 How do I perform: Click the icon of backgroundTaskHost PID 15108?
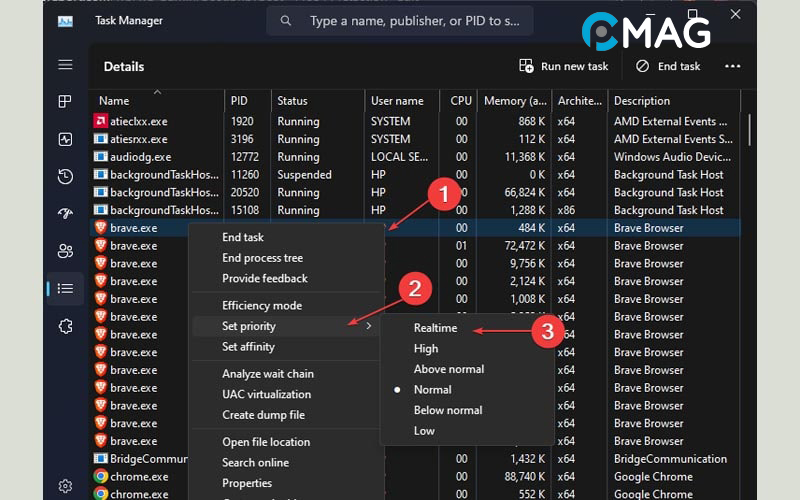coord(101,210)
